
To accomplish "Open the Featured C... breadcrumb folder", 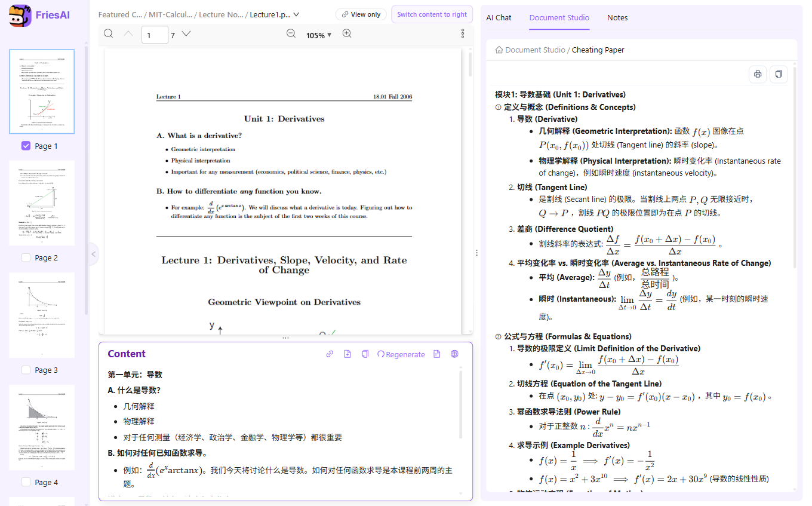I will [x=120, y=14].
